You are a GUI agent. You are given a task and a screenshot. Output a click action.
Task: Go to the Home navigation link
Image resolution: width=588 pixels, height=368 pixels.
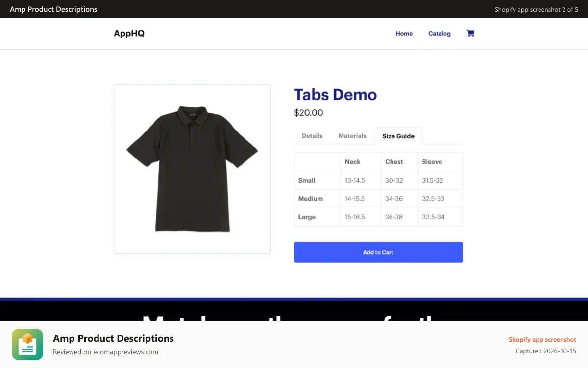404,33
